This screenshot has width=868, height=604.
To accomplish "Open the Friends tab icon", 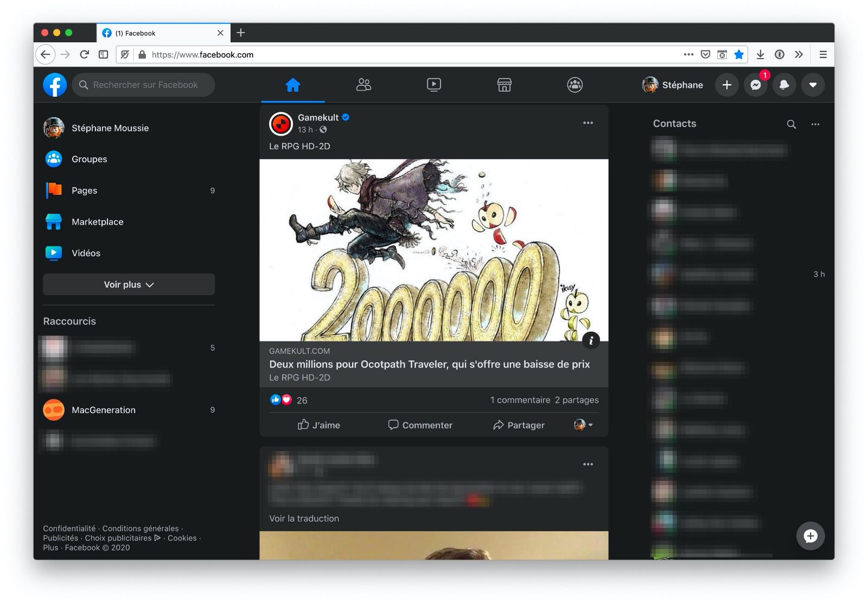I will 363,85.
